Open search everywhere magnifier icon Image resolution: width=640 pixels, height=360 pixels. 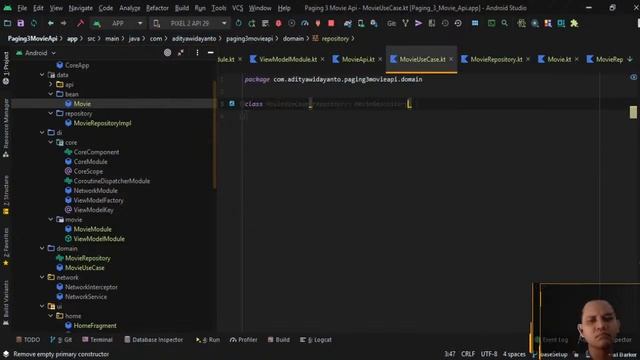click(504, 23)
